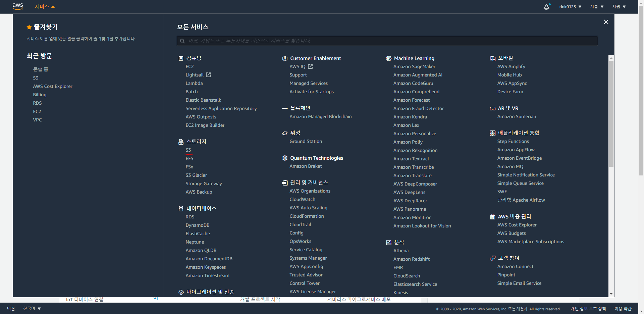Click the scroll down arrow of services list
The image size is (644, 314).
click(611, 294)
